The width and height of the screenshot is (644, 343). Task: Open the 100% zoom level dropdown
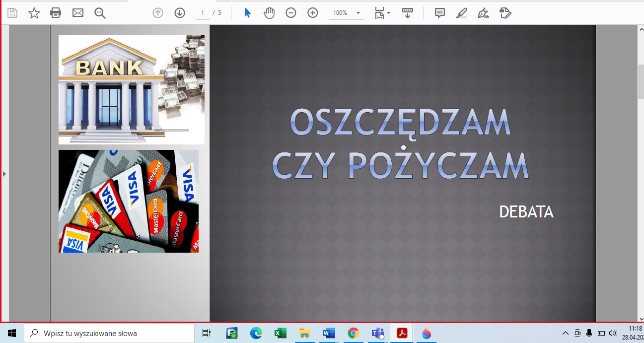tap(358, 13)
